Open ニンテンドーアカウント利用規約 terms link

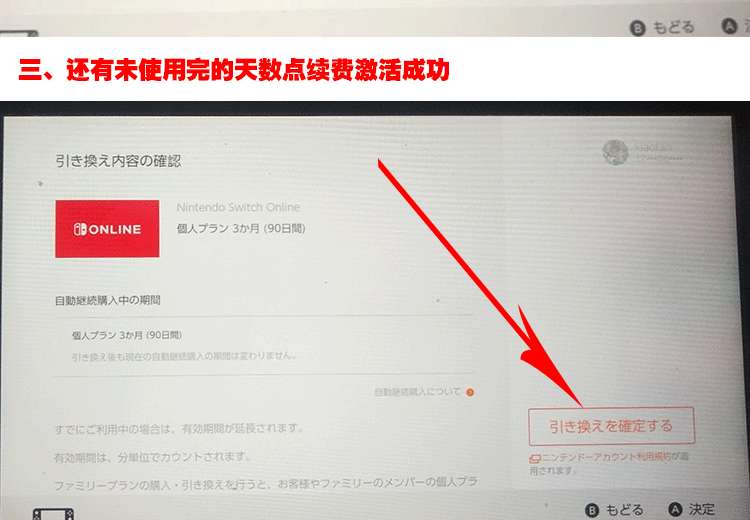pos(606,457)
